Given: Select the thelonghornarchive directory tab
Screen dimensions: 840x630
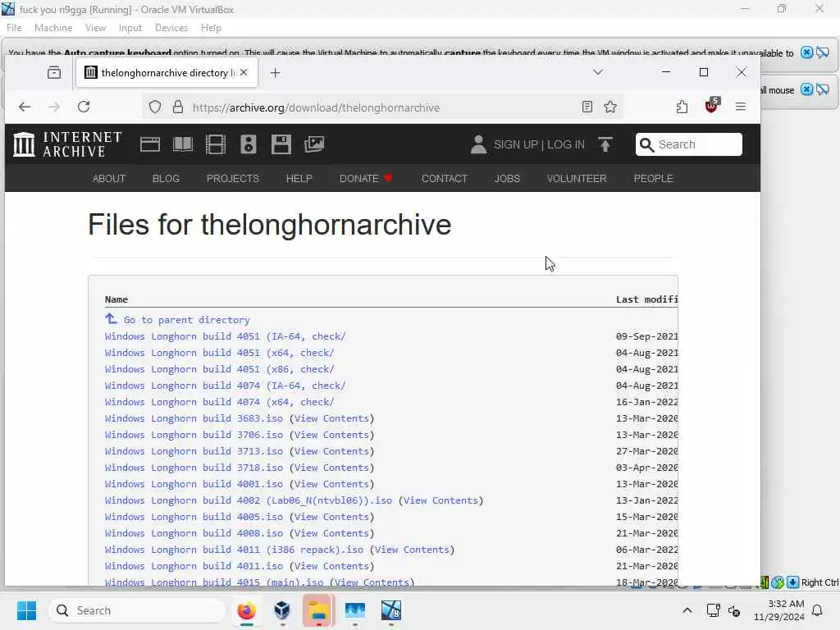Looking at the screenshot, I should [x=167, y=72].
